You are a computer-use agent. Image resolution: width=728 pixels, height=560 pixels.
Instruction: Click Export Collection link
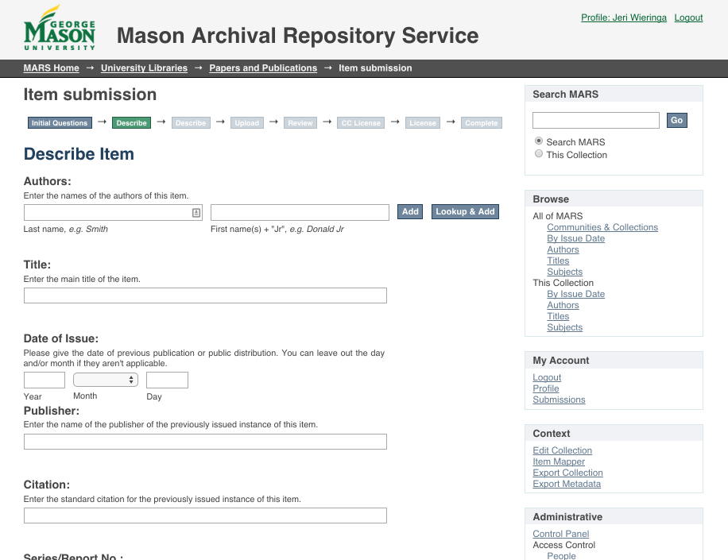point(567,473)
